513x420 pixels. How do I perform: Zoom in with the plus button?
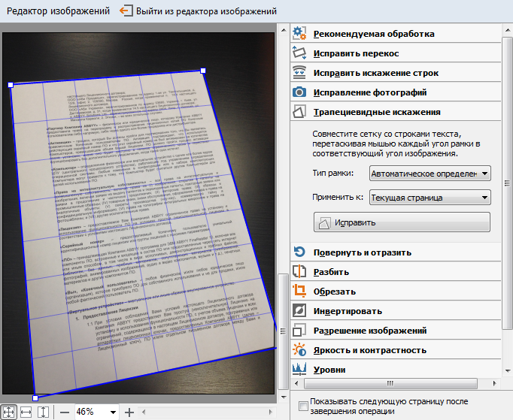[129, 412]
